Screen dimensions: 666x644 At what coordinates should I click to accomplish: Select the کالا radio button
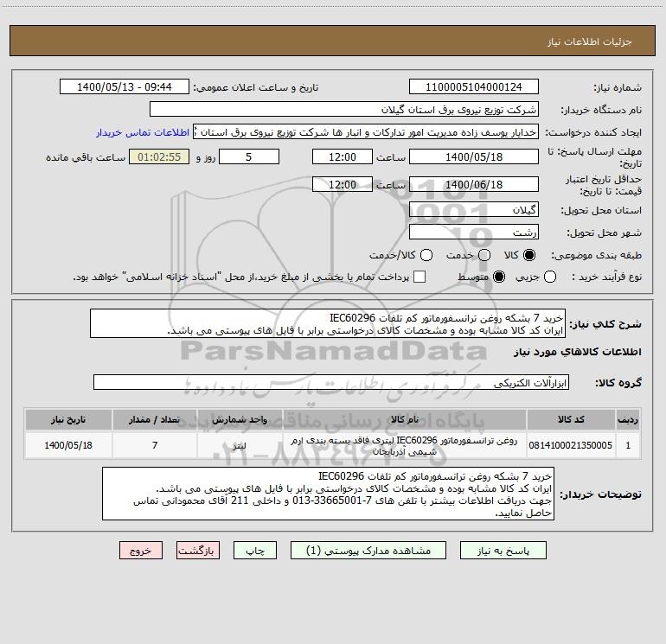(529, 255)
